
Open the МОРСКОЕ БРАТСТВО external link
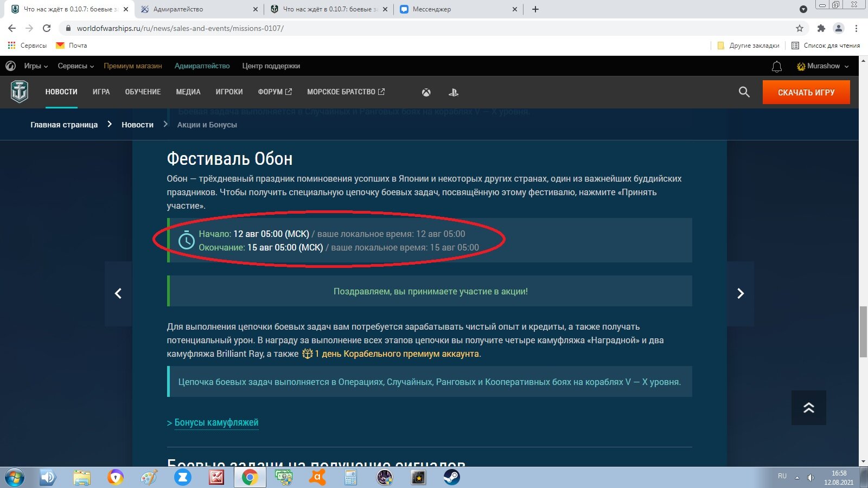pyautogui.click(x=346, y=92)
